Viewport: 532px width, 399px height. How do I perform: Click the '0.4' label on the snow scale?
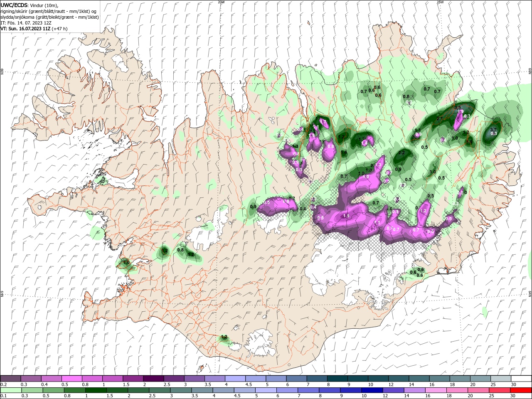(44, 384)
